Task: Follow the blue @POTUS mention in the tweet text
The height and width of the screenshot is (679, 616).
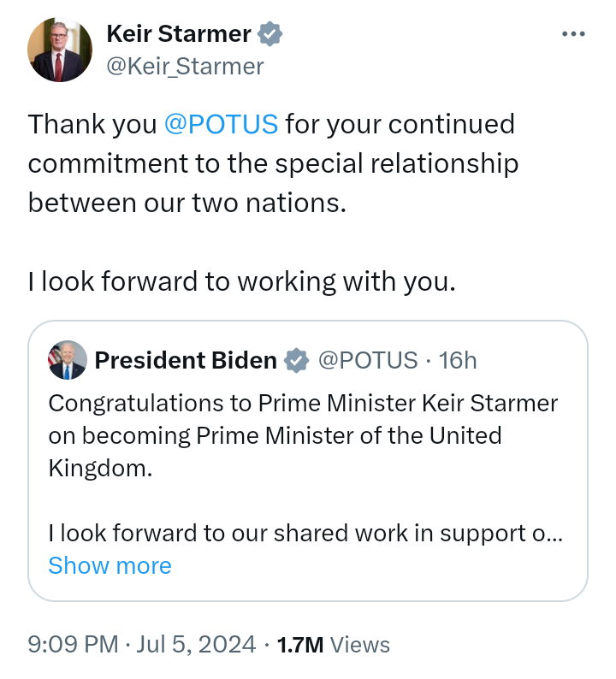Action: point(221,124)
